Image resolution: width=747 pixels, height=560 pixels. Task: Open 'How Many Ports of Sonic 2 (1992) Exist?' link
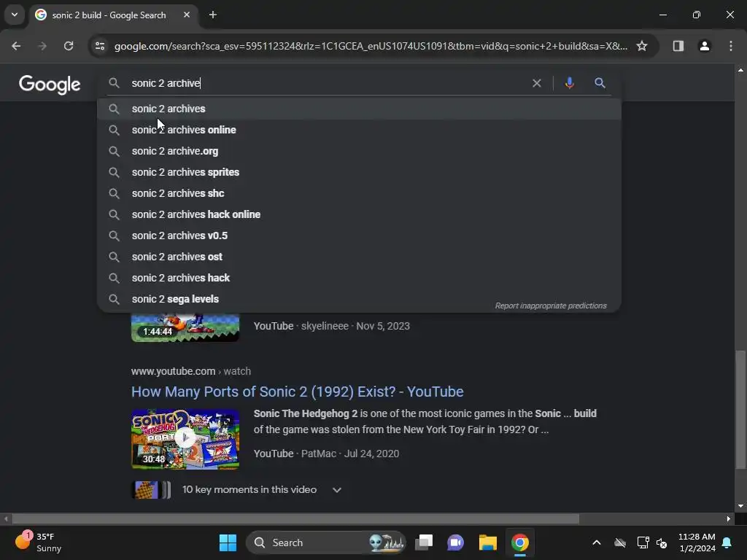coord(298,392)
